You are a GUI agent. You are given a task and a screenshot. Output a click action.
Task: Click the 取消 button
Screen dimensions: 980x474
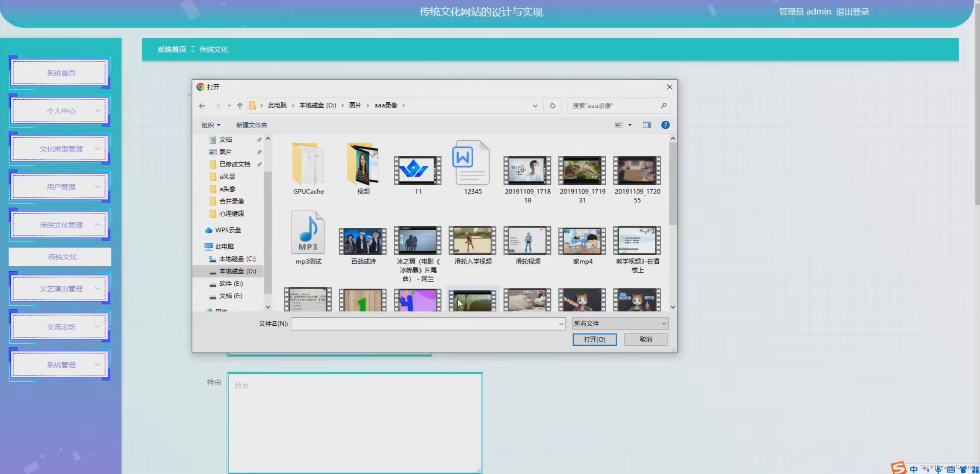(646, 339)
